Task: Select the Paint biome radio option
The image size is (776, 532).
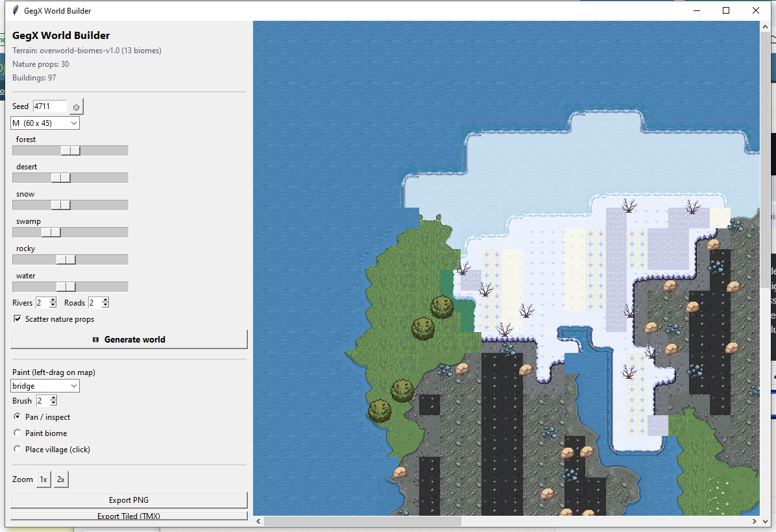Action: coord(18,433)
